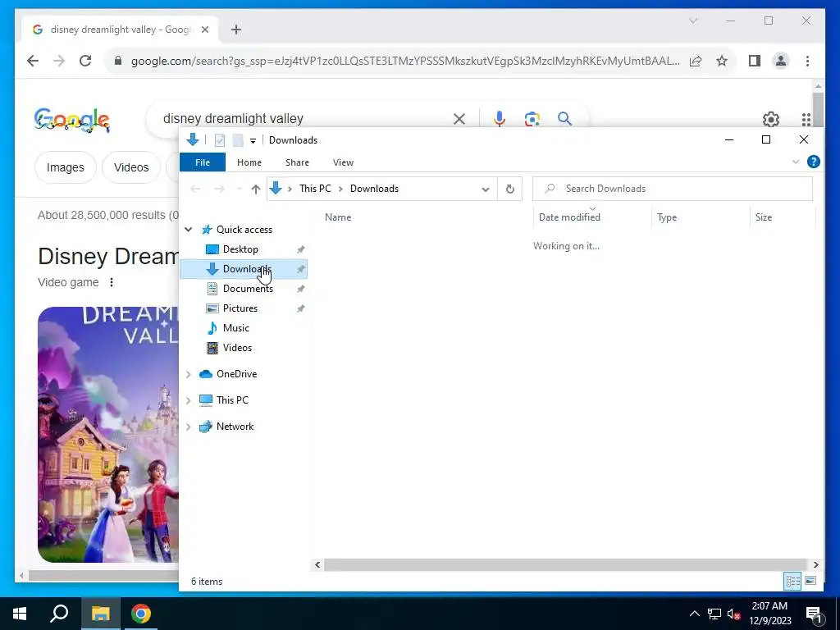Submit search with magnifying glass icon
This screenshot has height=630, width=840.
tap(564, 119)
